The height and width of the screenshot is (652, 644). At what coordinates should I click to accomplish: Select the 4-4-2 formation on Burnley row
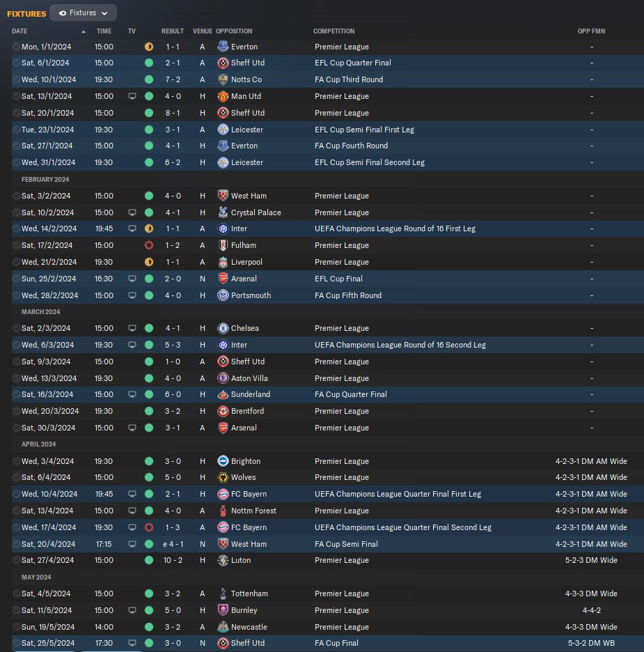click(592, 610)
